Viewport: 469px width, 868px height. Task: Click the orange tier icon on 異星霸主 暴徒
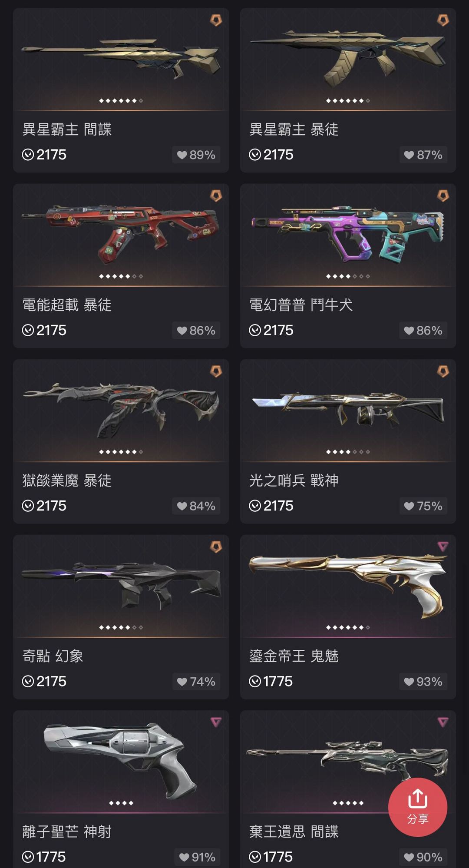tap(443, 20)
